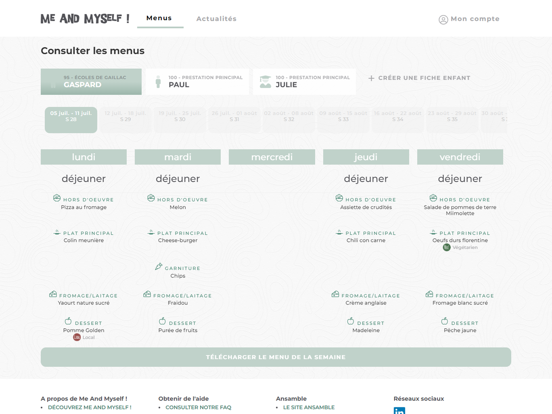Select week 02 août - 08 août
This screenshot has height=414, width=552.
coord(289,120)
